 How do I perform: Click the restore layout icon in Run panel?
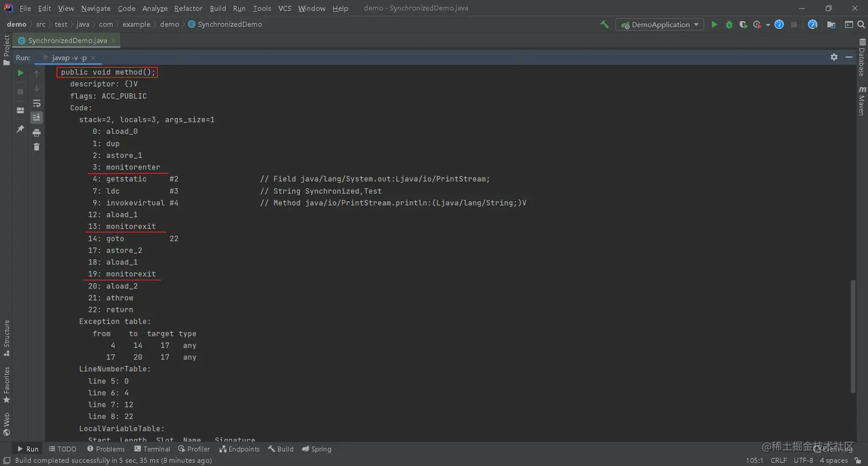tap(21, 110)
